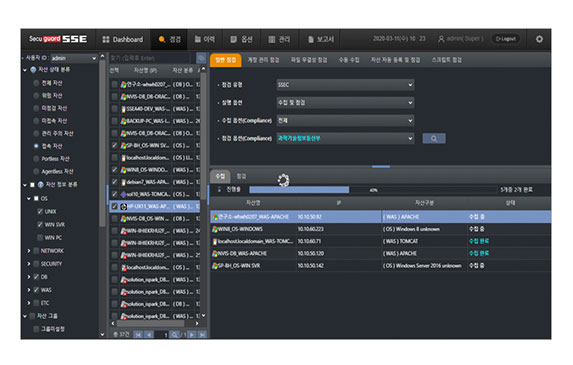This screenshot has height=365, width=573.
Task: Check the UNIX checkbox in OS tree
Action: (x=40, y=212)
